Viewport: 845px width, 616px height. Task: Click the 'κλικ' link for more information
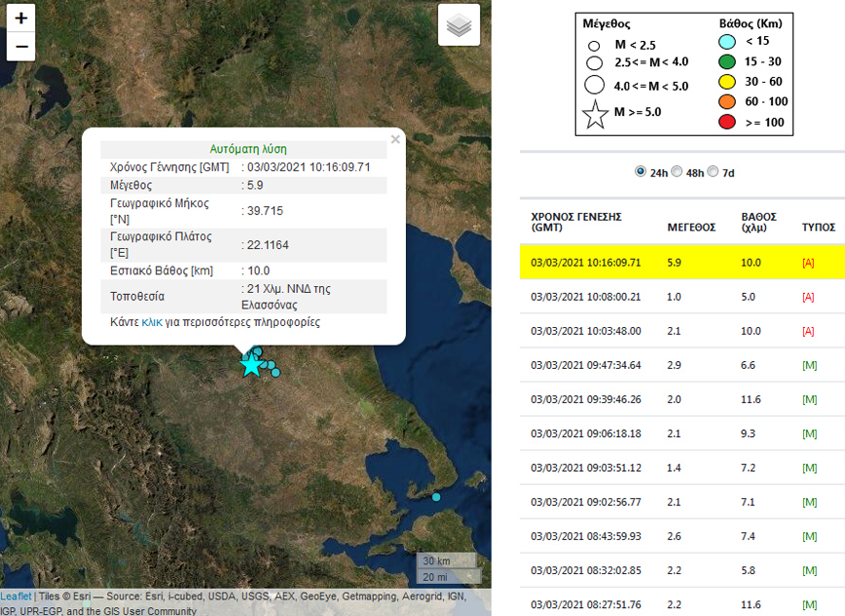[x=153, y=322]
